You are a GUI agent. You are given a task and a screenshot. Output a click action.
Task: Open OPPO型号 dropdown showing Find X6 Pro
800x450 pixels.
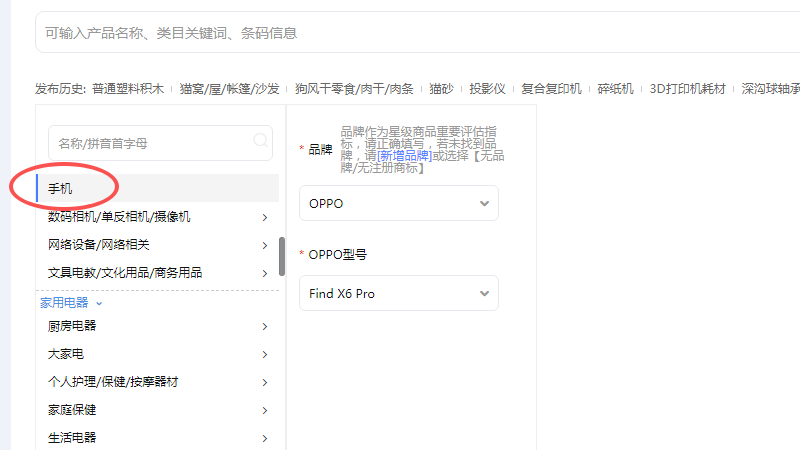click(x=398, y=293)
